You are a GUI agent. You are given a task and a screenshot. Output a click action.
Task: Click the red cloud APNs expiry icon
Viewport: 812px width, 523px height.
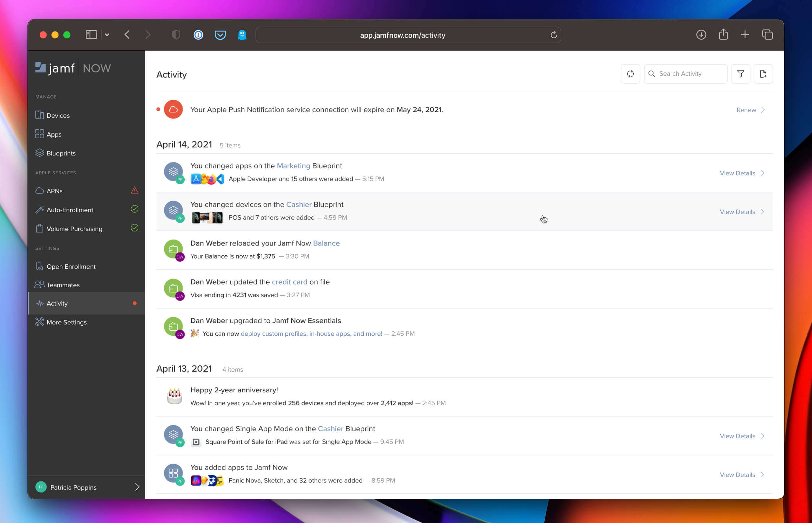(173, 109)
